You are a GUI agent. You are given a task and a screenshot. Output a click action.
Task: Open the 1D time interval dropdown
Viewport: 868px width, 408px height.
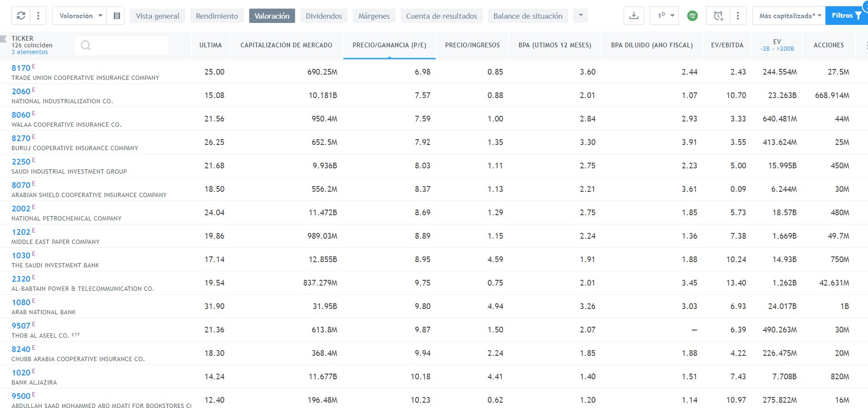click(664, 16)
